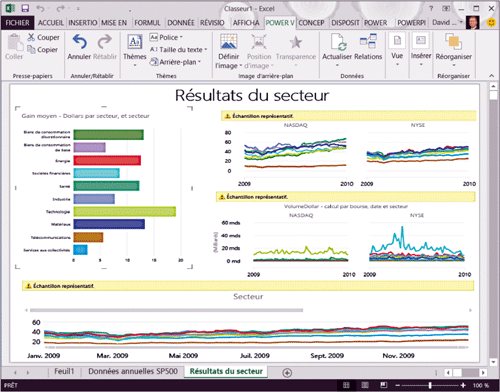The image size is (500, 392).
Task: Switch to the ACCUEIL tab
Action: (x=51, y=23)
